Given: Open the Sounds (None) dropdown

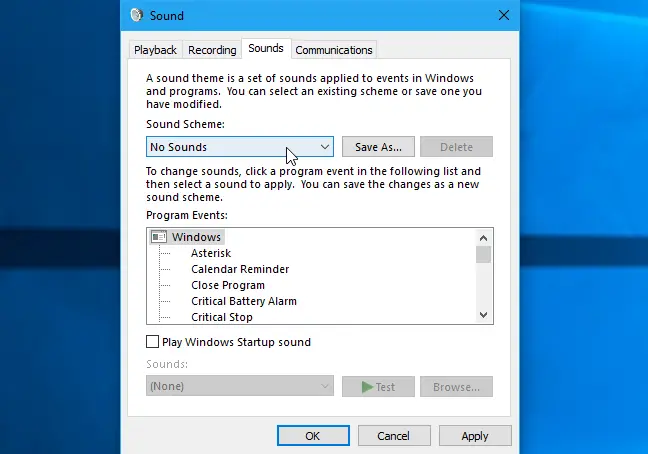Looking at the screenshot, I should [240, 386].
